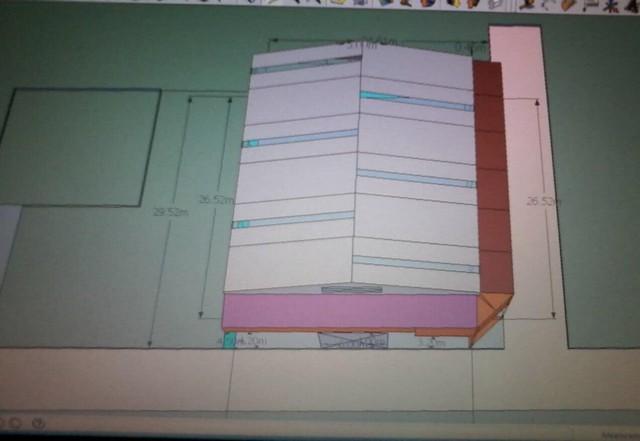Select the large green rectangle beside the building
The width and height of the screenshot is (640, 441).
click(78, 147)
